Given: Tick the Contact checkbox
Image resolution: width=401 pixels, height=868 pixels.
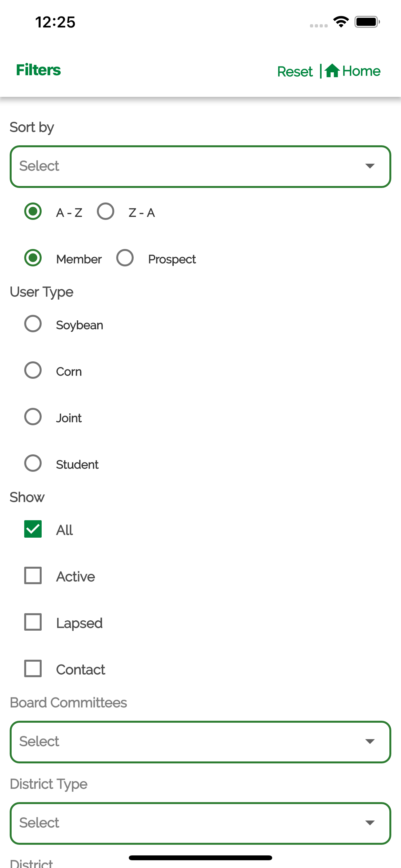Looking at the screenshot, I should 33,668.
